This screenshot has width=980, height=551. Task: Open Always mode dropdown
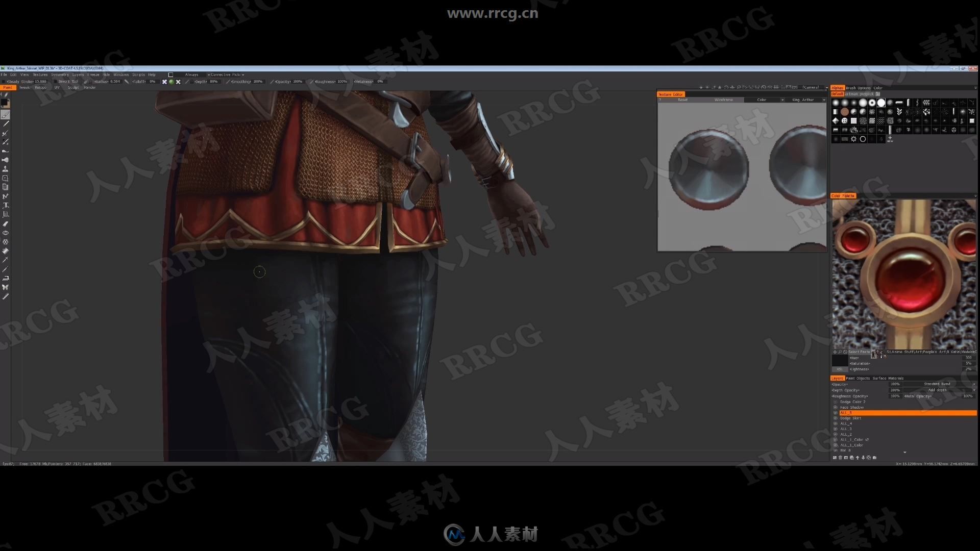click(191, 74)
